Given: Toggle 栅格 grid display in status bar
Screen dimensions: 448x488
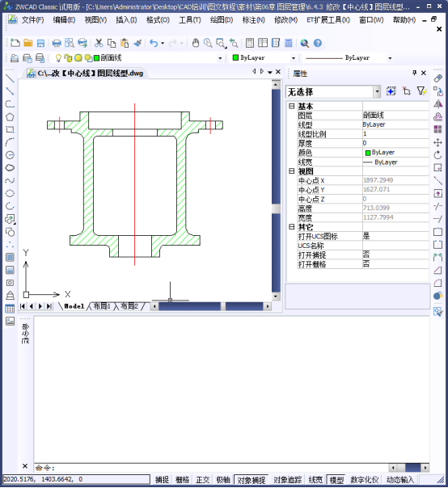Looking at the screenshot, I should coord(182,480).
